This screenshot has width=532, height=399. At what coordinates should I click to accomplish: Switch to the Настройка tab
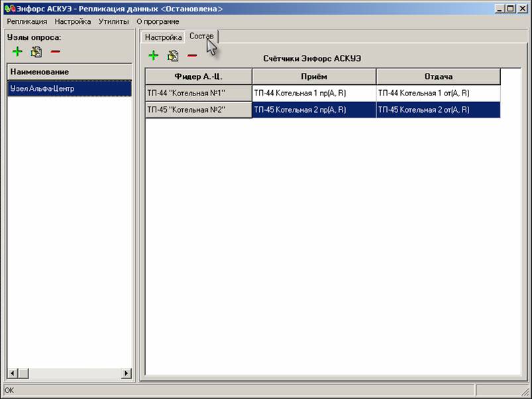(163, 37)
